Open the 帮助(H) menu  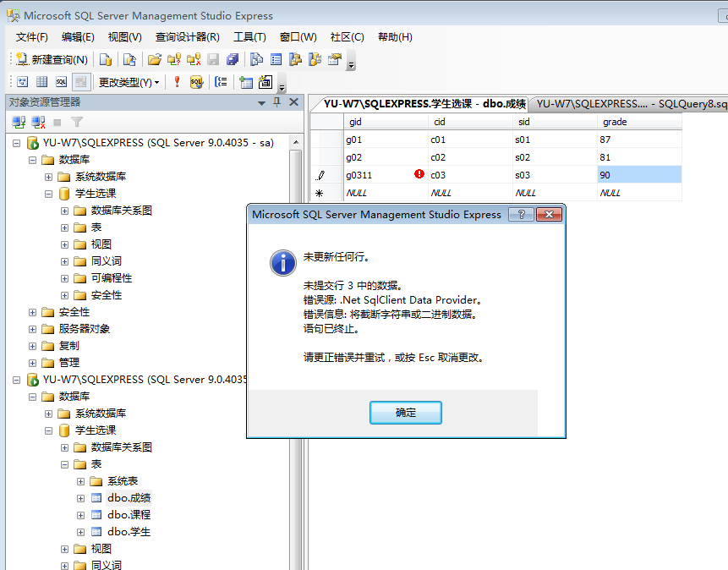point(395,37)
